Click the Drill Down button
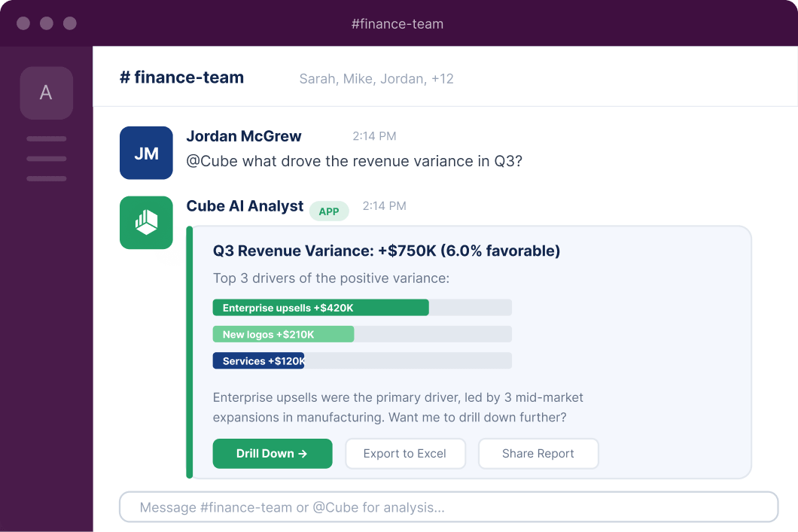Viewport: 798px width, 532px height. click(273, 454)
